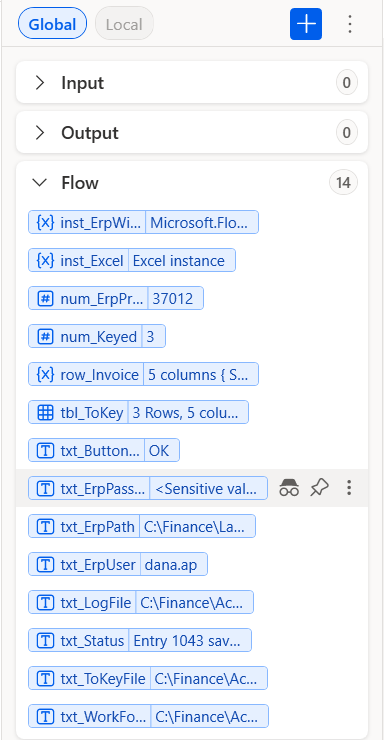Viewport: 384px width, 740px height.
Task: Click the table icon of tbl_ToKey
Action: click(45, 413)
